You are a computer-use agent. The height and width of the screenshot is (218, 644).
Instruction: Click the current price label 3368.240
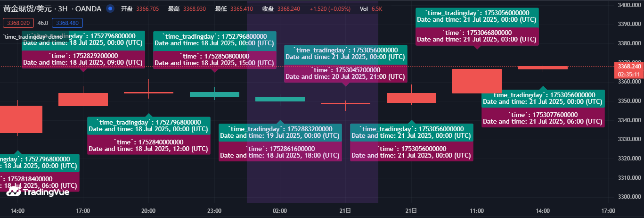point(628,67)
